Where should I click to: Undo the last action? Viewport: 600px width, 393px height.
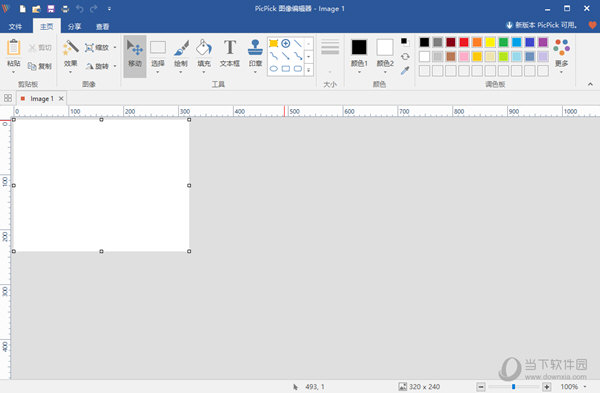tap(80, 8)
